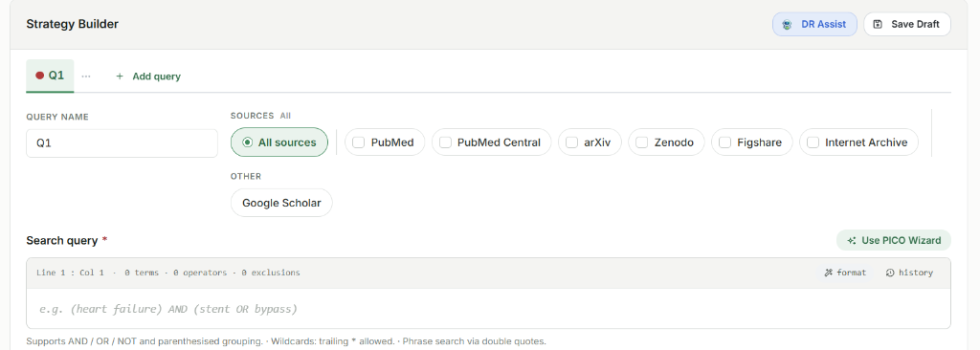Click the 'Search query' label

(x=62, y=241)
